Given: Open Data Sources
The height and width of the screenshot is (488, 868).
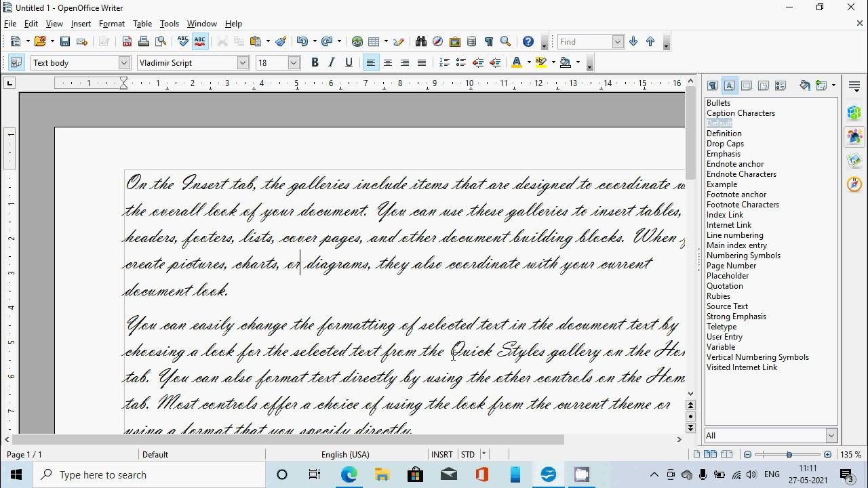Looking at the screenshot, I should [472, 41].
